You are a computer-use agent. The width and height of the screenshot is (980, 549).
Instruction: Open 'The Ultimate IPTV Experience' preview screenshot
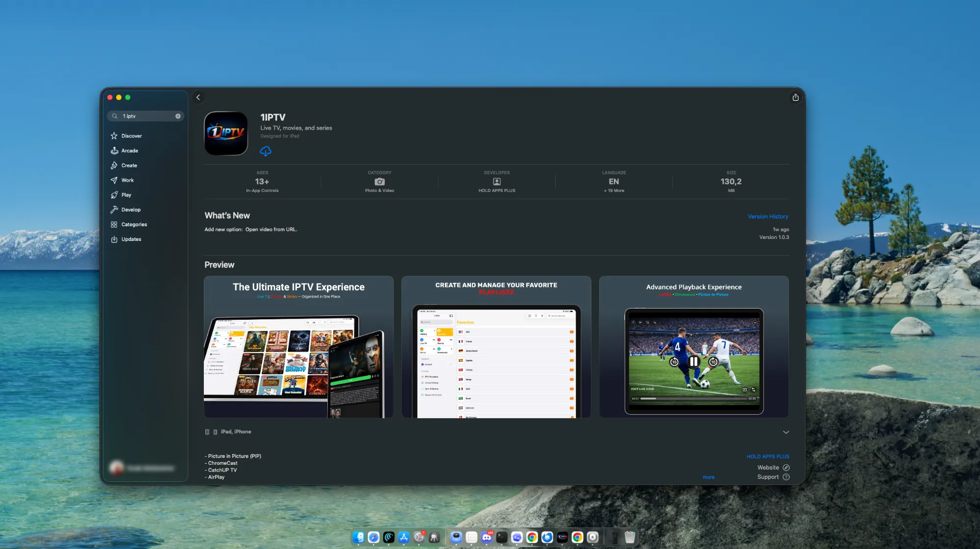[299, 347]
